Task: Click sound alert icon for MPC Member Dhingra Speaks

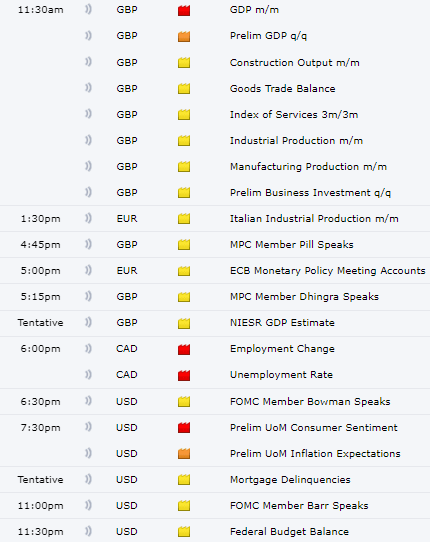Action: point(88,296)
